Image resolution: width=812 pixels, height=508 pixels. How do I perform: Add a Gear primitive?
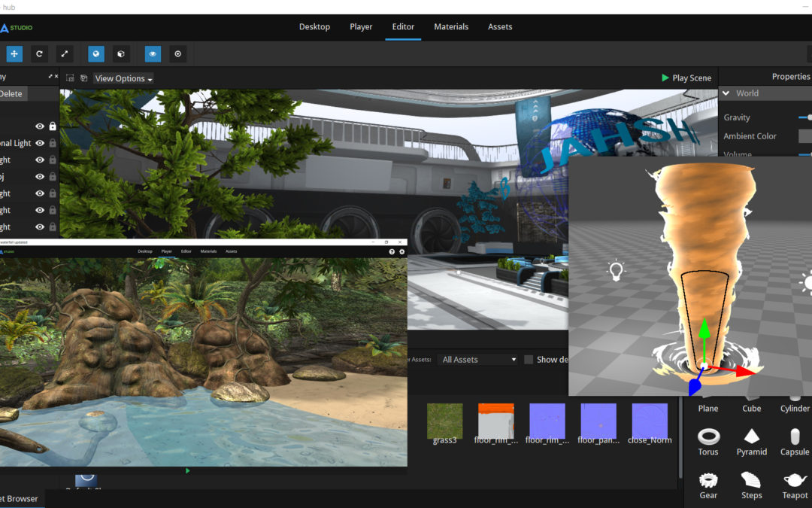pos(708,485)
